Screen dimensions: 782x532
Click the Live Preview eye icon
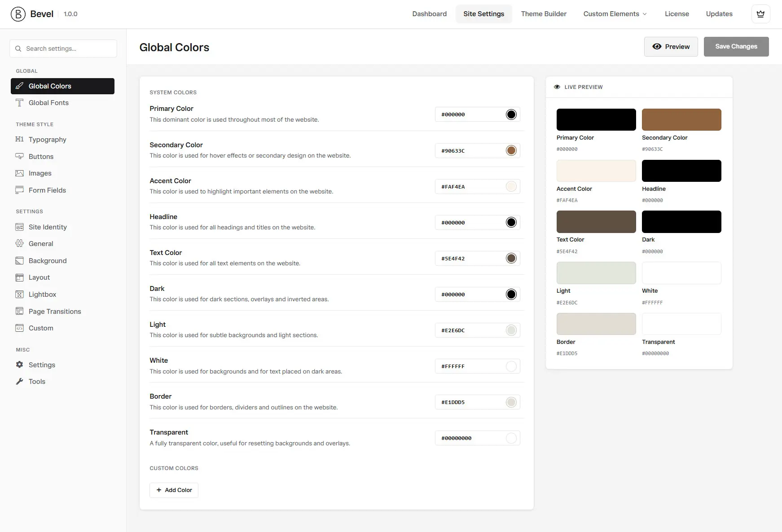[x=557, y=87]
